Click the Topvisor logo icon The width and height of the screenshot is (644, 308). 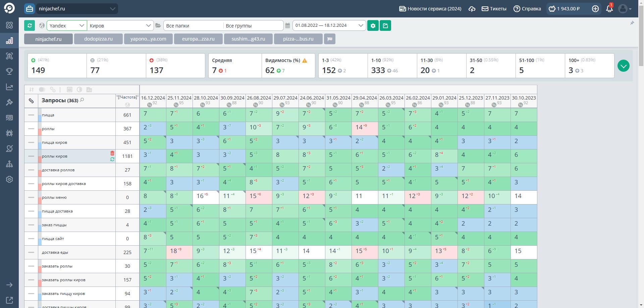click(9, 8)
